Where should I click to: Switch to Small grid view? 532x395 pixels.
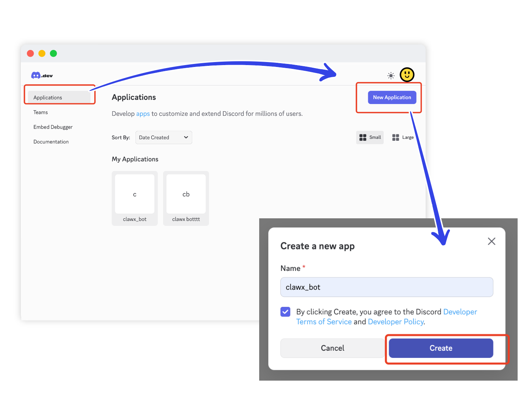(370, 137)
